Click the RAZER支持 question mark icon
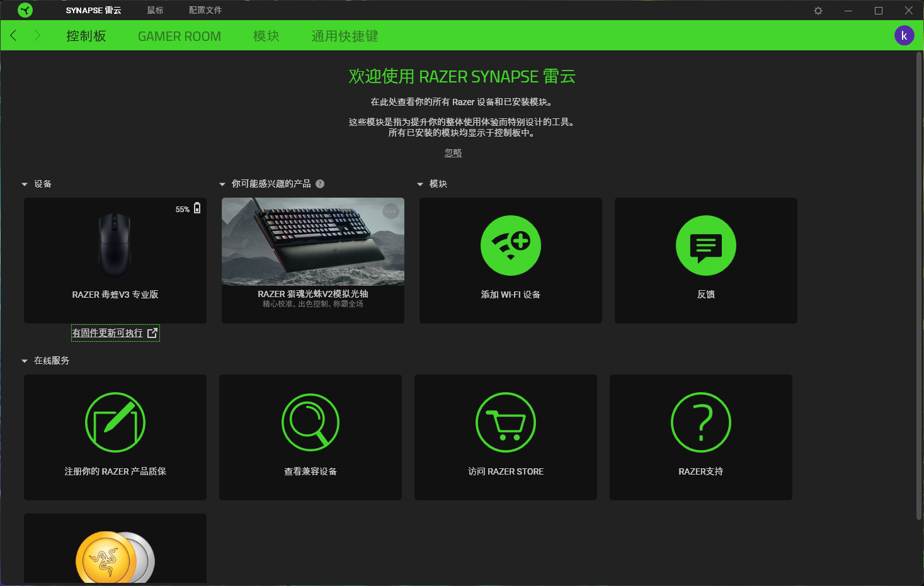 701,422
